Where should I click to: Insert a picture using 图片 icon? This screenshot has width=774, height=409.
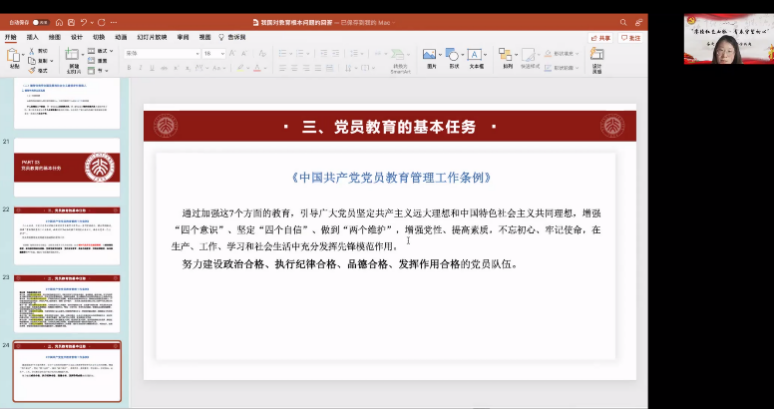pyautogui.click(x=429, y=55)
